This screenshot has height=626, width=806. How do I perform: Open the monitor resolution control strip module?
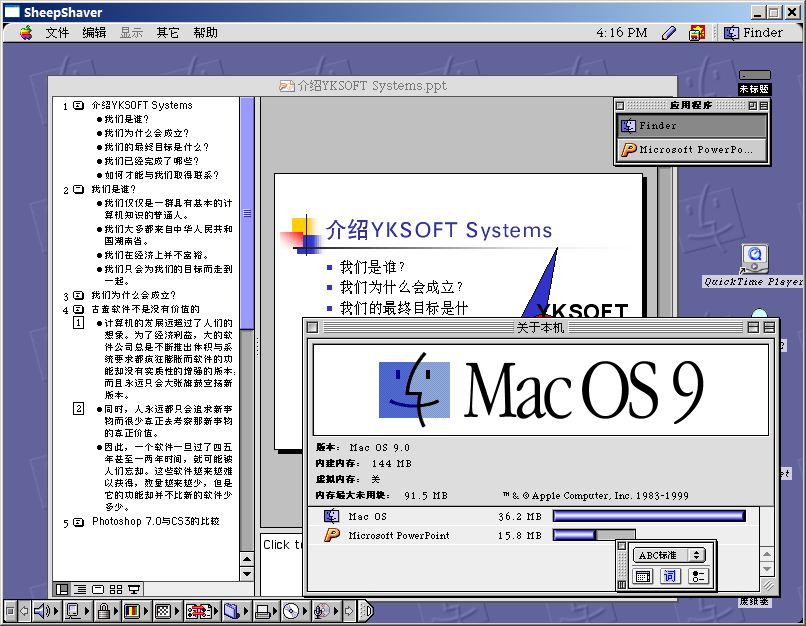167,611
